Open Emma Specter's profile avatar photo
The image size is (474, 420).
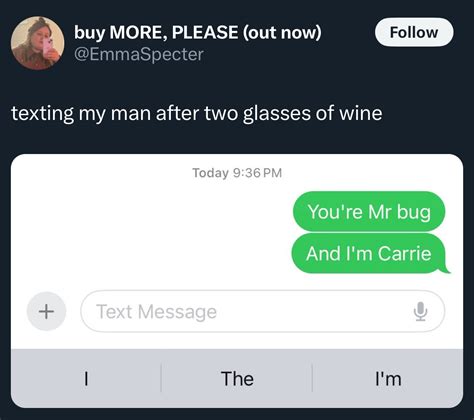[x=37, y=43]
